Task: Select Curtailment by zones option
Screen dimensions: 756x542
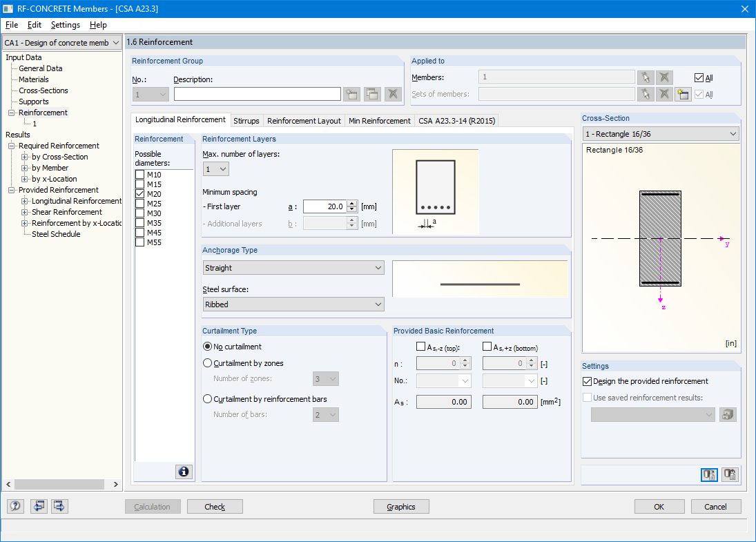Action: tap(207, 363)
